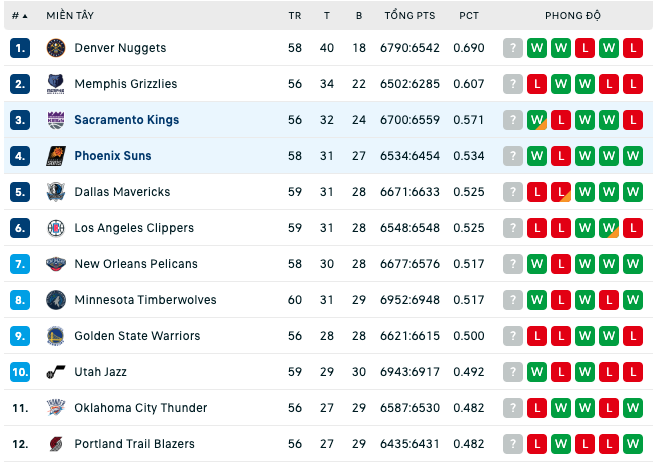
Task: Click Memphis Grizzlies' first L form badge
Action: pyautogui.click(x=537, y=84)
